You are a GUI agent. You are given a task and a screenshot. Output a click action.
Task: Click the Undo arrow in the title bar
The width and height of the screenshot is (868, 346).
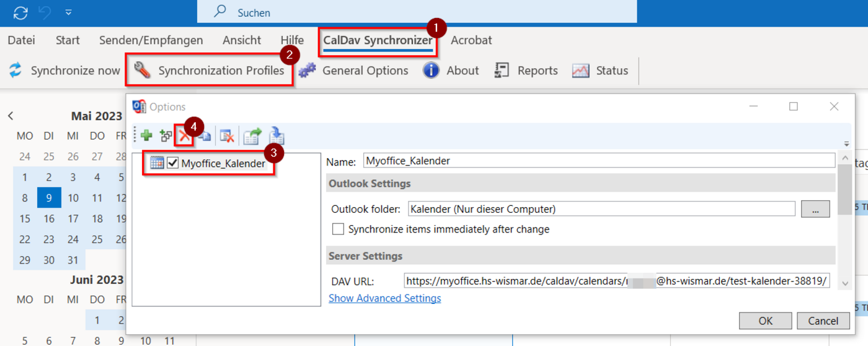click(45, 12)
